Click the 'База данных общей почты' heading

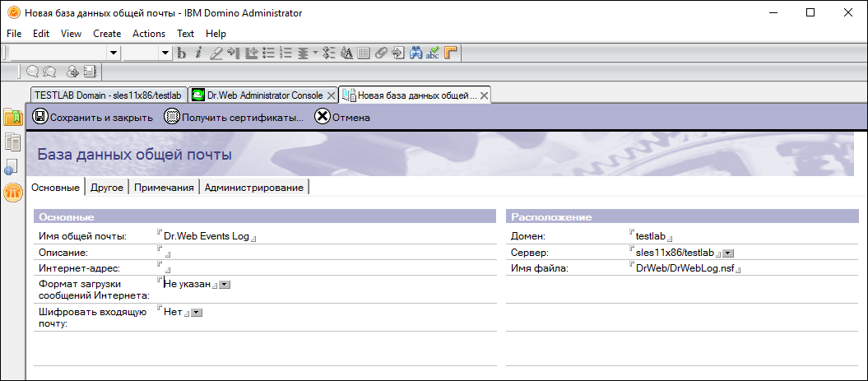(134, 155)
